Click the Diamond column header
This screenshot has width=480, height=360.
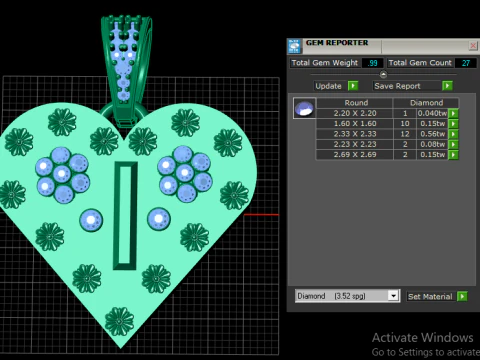tap(426, 103)
